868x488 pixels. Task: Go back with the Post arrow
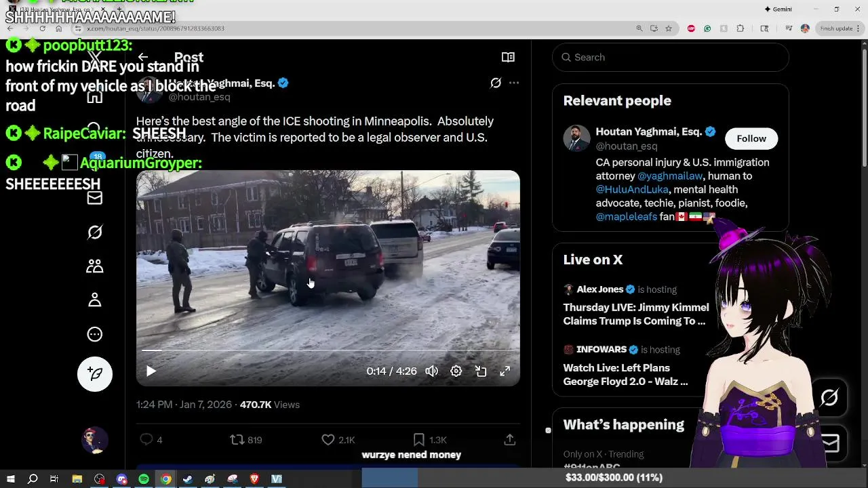(142, 58)
